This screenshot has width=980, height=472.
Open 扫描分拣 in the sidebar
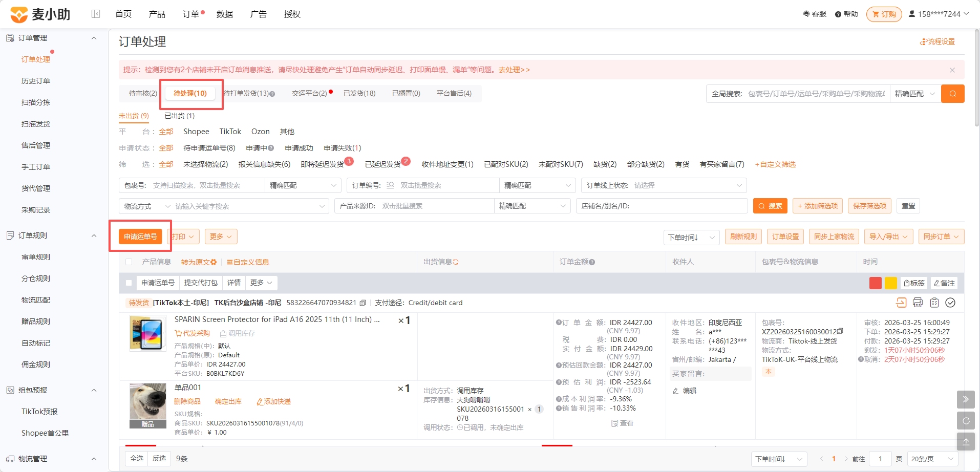36,102
